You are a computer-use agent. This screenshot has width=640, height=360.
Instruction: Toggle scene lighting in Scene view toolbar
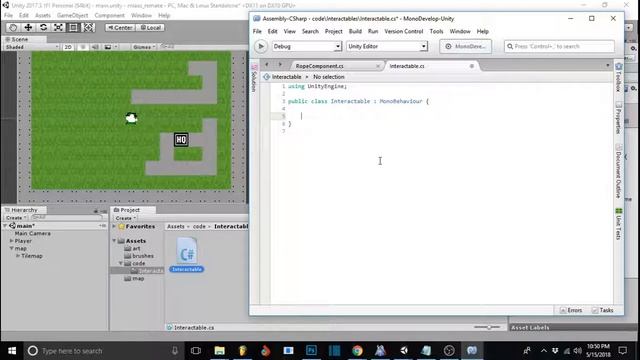pos(83,47)
